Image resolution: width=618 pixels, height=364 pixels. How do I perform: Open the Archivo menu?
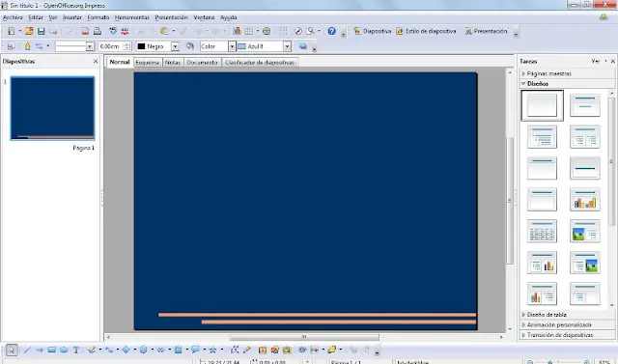click(13, 17)
